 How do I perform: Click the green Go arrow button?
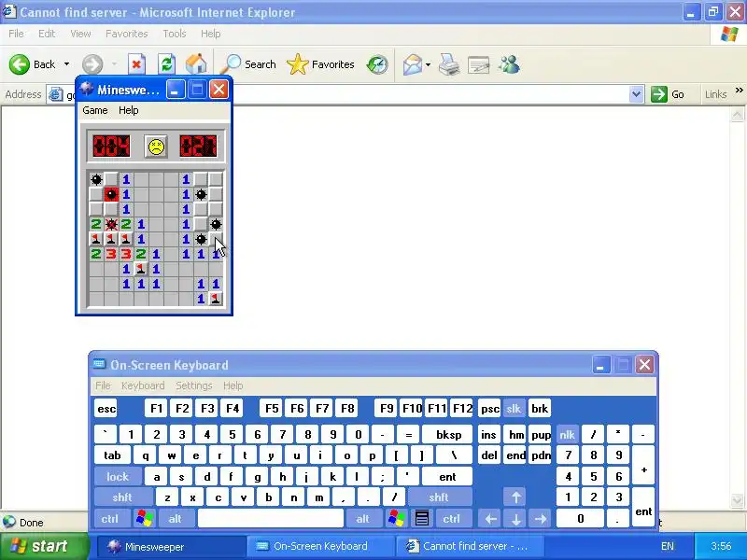point(659,94)
